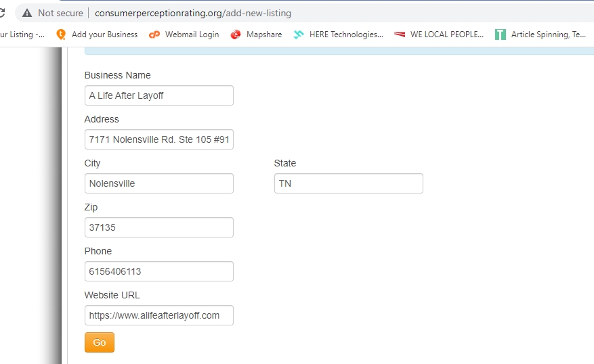This screenshot has height=364, width=594.
Task: Focus the State field containing TN
Action: [x=348, y=183]
